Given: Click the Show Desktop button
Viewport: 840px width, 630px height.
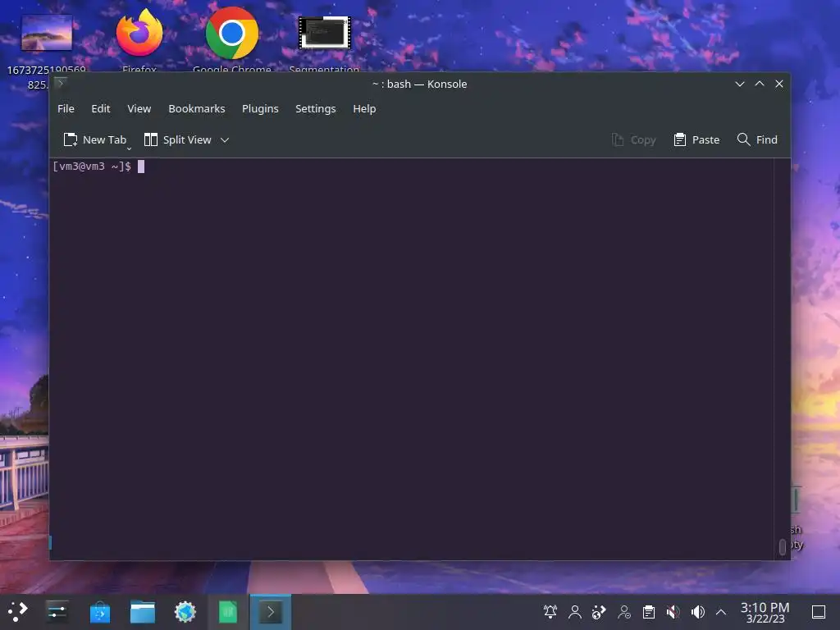Looking at the screenshot, I should click(819, 612).
